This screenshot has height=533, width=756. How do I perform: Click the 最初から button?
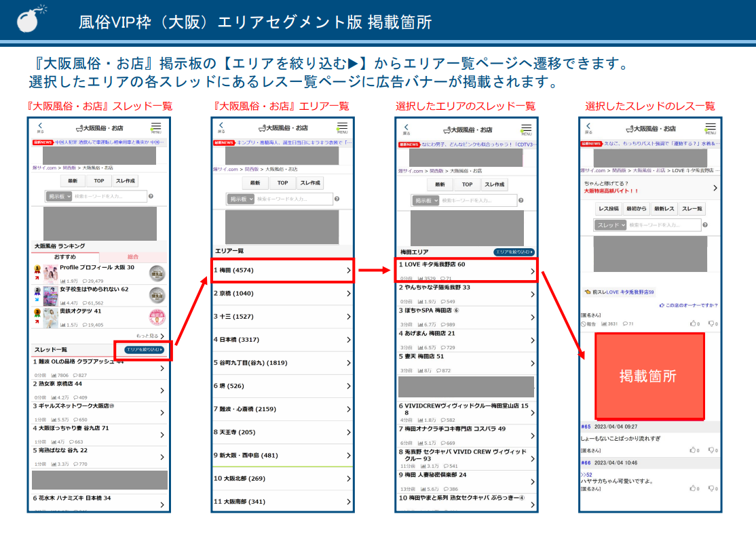[x=637, y=209]
